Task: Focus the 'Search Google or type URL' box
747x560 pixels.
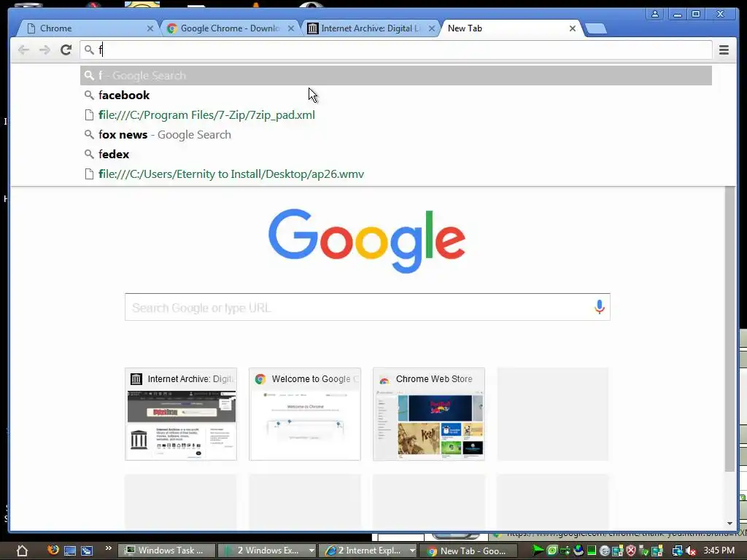Action: [368, 307]
